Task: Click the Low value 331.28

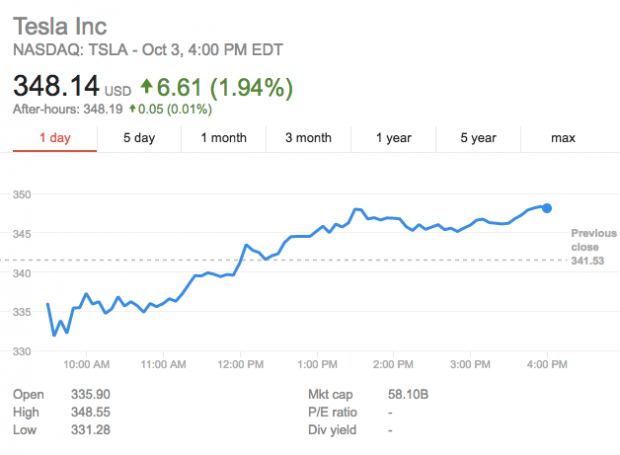Action: point(90,430)
